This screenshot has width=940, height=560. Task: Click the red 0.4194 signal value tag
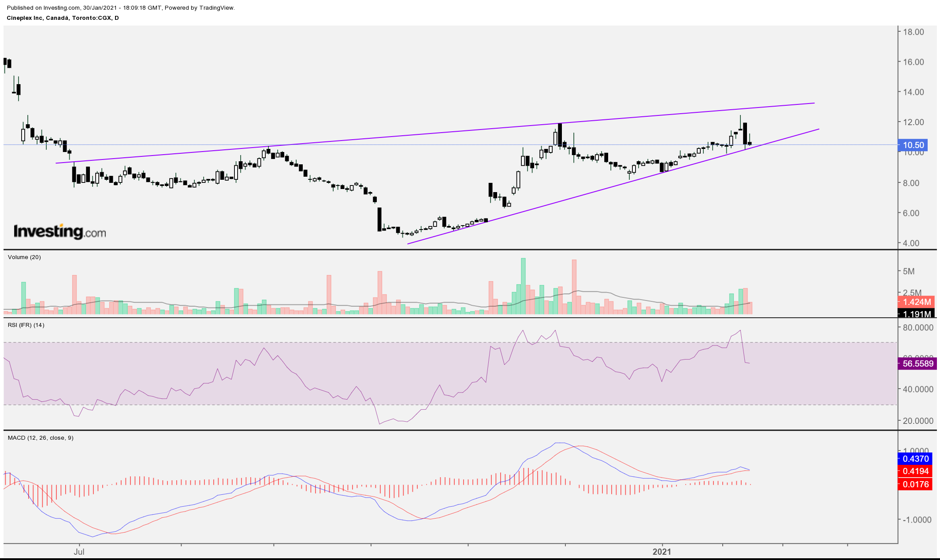tap(915, 471)
